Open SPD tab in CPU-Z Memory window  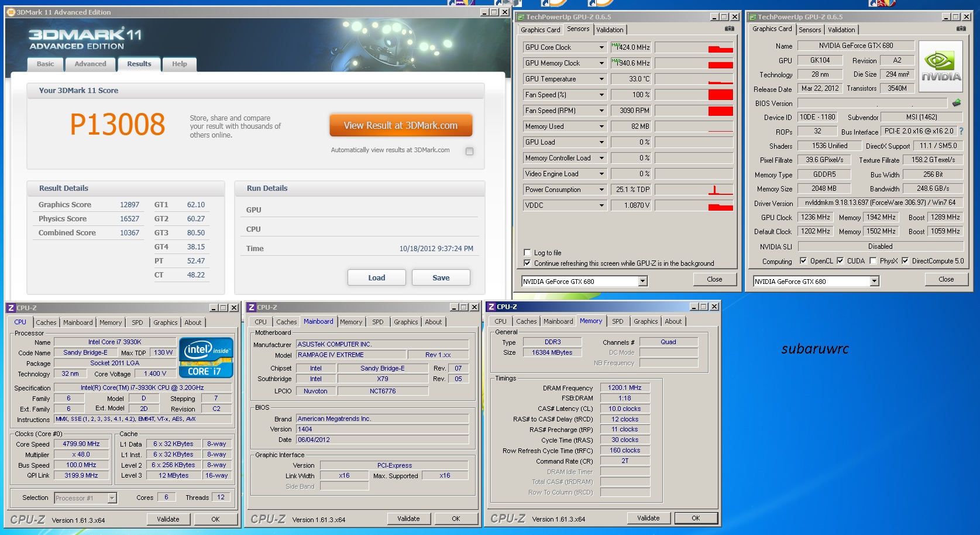pyautogui.click(x=617, y=321)
